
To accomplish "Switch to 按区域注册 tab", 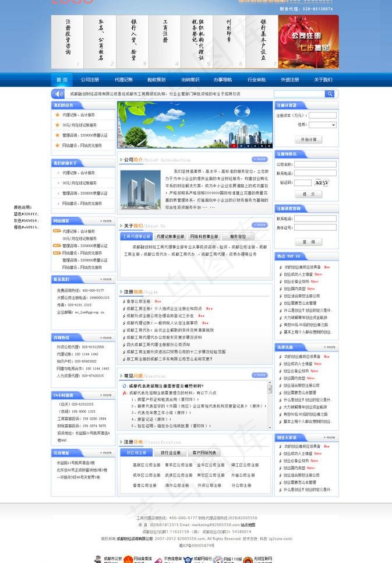I will (x=136, y=453).
